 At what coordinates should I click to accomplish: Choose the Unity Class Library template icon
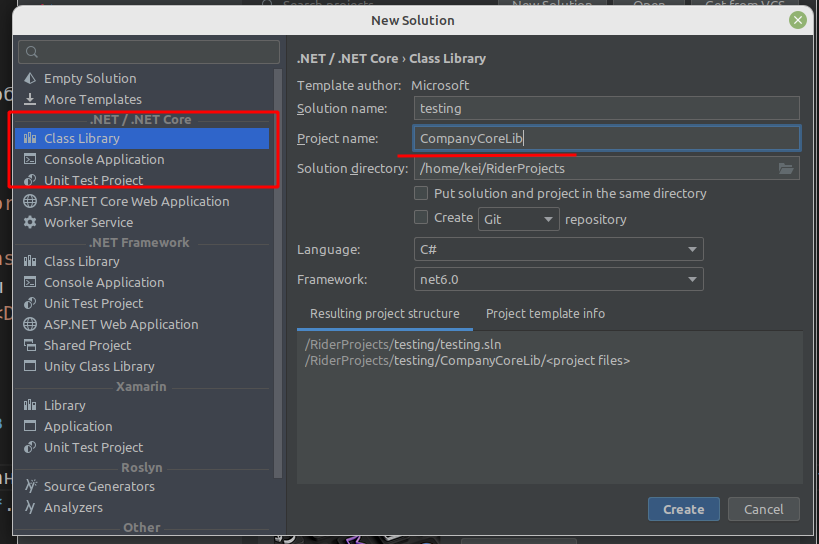(30, 366)
